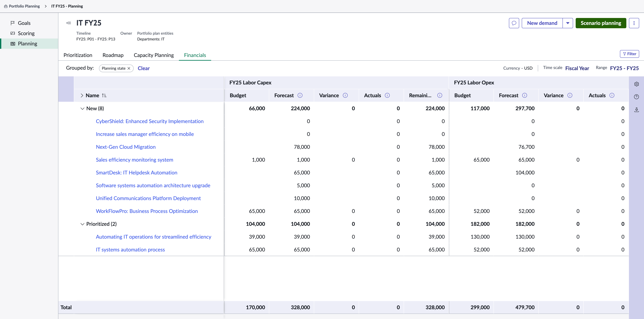The image size is (644, 319).
Task: Collapse the side navigation via the hamburger icon
Action: 69,23
